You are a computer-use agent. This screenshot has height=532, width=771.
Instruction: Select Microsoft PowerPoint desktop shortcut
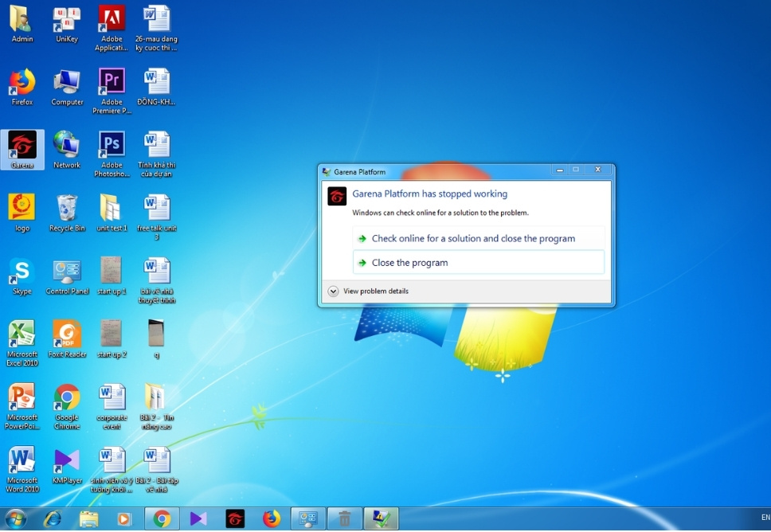[x=22, y=406]
